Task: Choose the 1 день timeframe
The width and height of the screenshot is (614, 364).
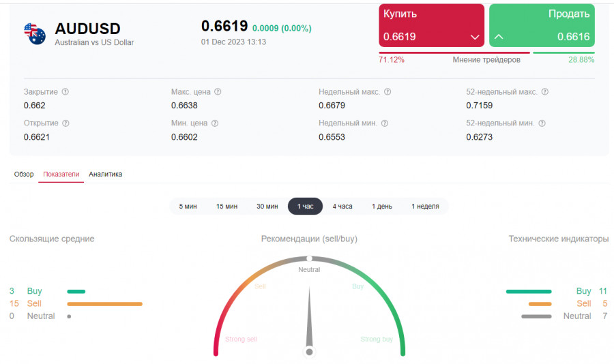Action: pos(382,207)
